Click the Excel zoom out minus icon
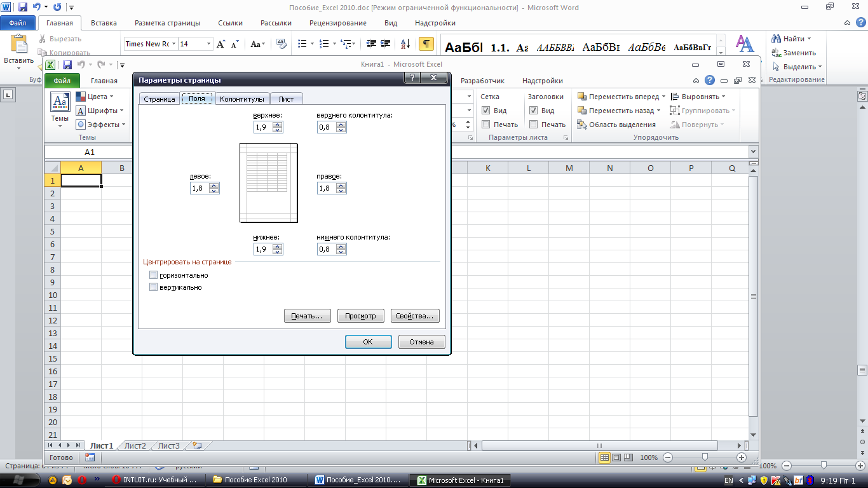The image size is (868, 488). pyautogui.click(x=668, y=457)
